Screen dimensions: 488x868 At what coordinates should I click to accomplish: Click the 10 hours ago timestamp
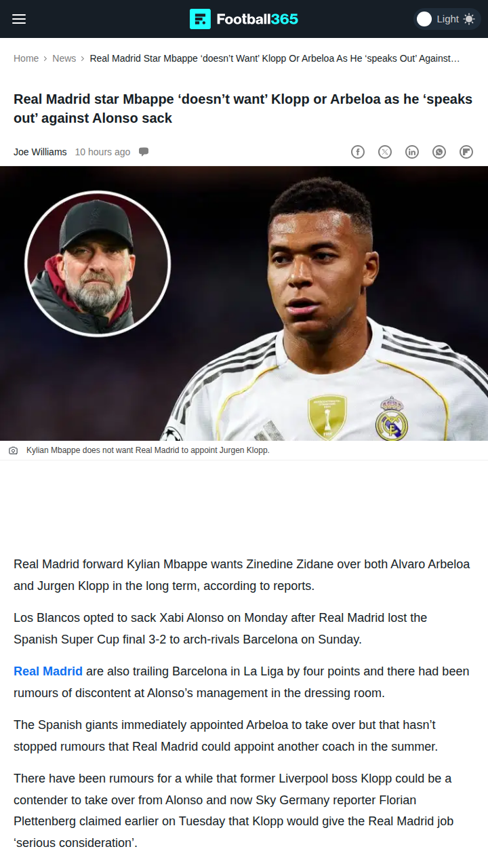click(102, 152)
